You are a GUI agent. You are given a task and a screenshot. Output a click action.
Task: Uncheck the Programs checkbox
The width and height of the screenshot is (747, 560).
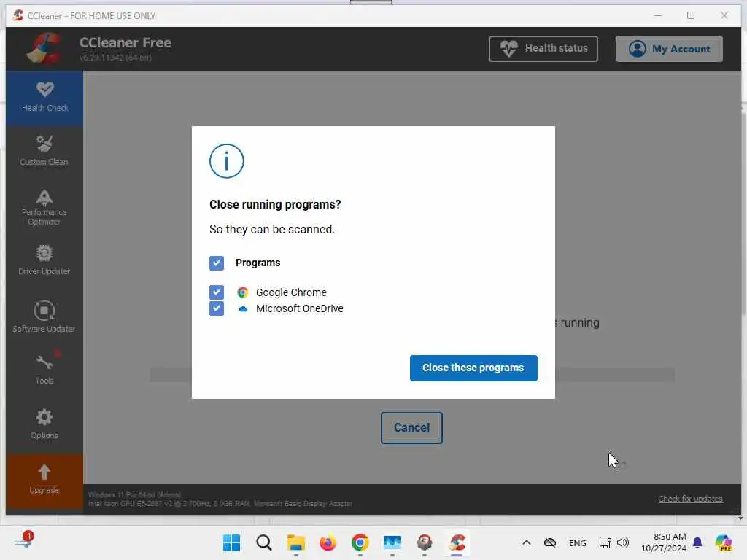(216, 262)
